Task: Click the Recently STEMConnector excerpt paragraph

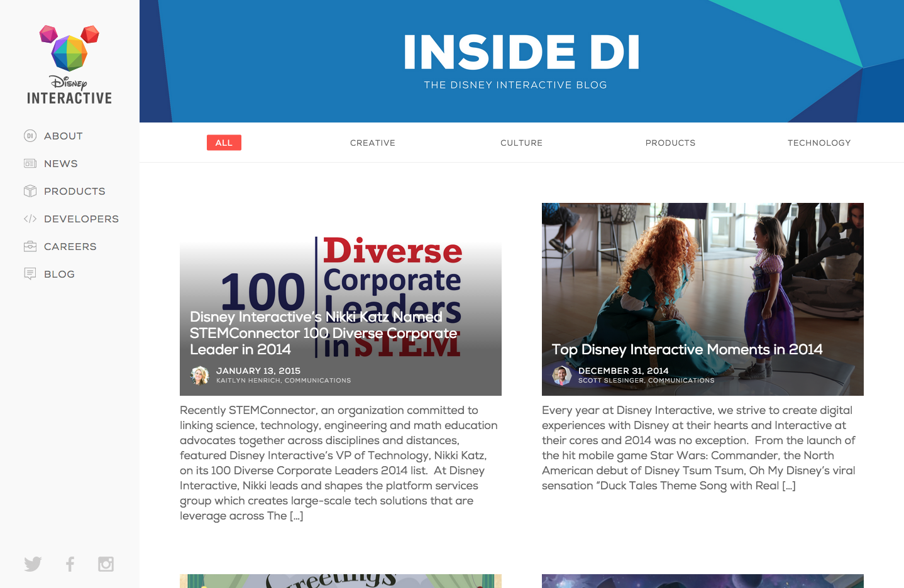Action: tap(339, 463)
